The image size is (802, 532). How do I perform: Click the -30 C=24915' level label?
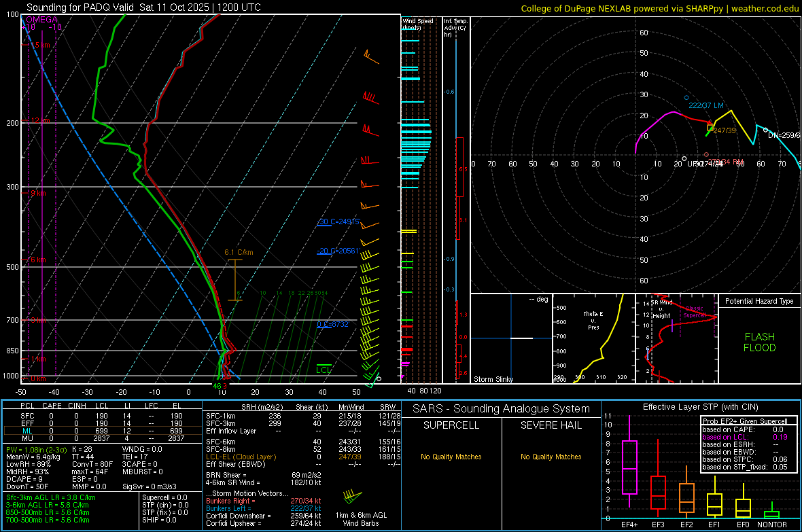click(338, 222)
